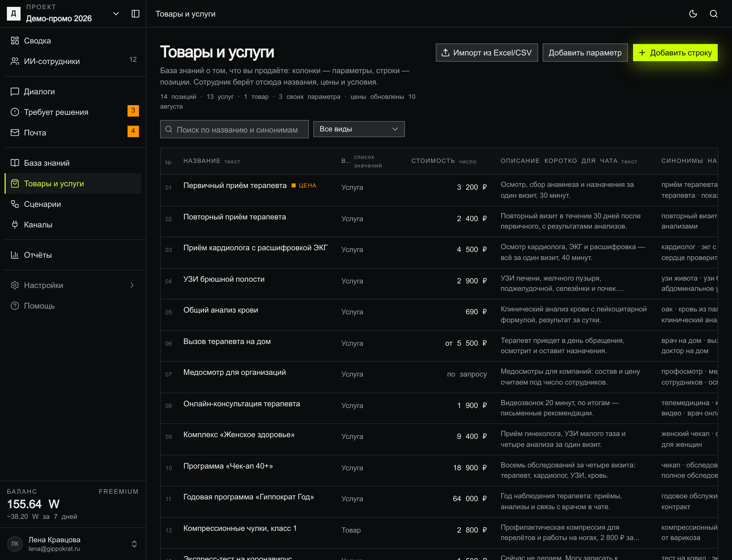Click the НАЗВАНИЕ column header

202,161
